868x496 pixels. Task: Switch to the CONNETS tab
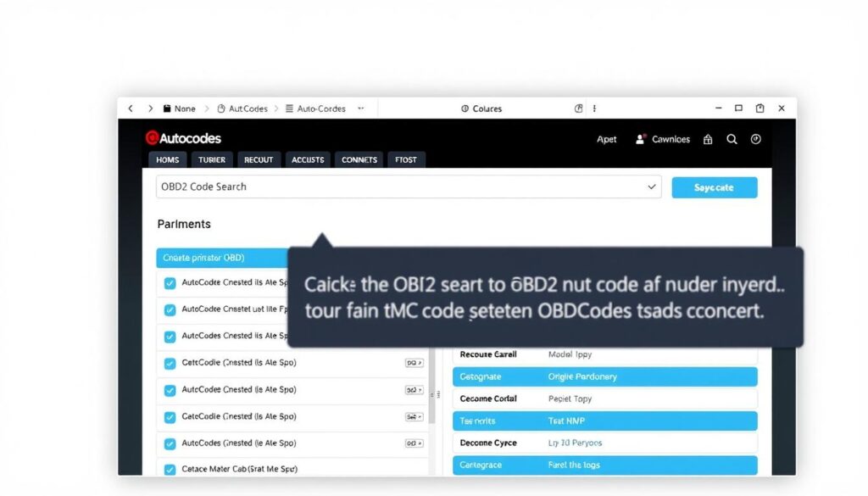tap(359, 160)
